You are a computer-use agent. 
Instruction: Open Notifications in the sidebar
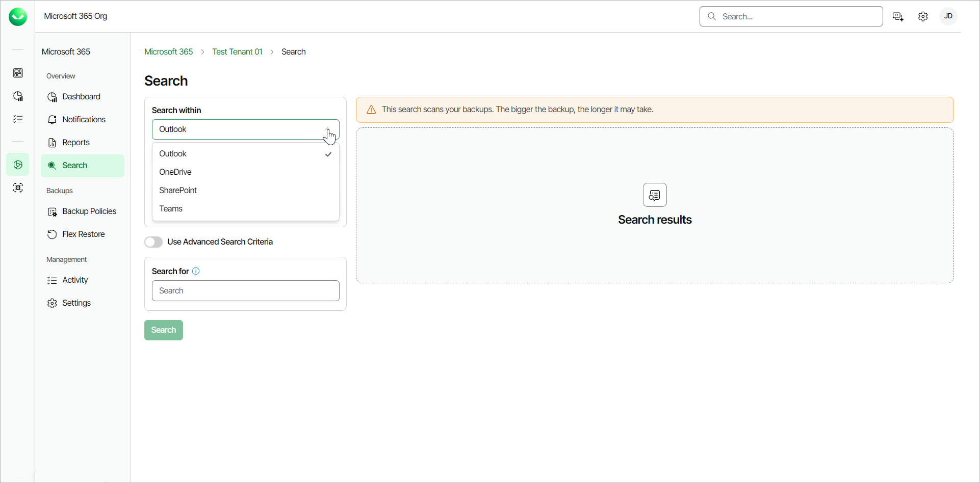click(83, 120)
